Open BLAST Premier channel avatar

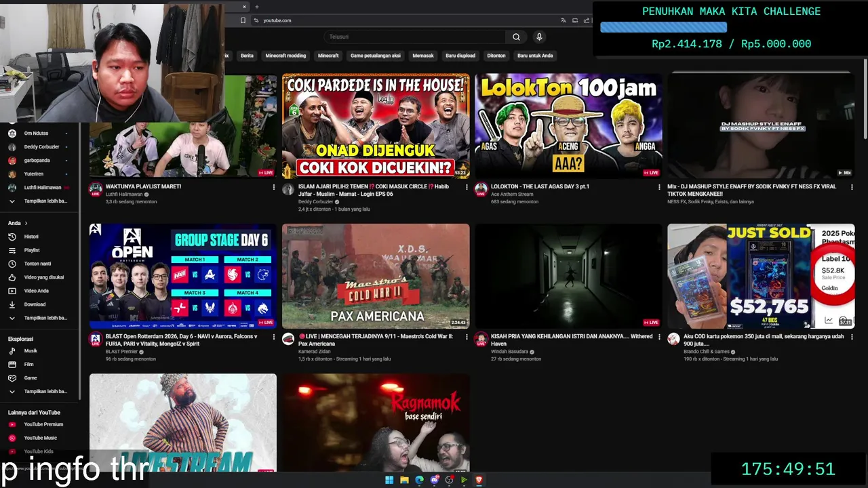96,339
